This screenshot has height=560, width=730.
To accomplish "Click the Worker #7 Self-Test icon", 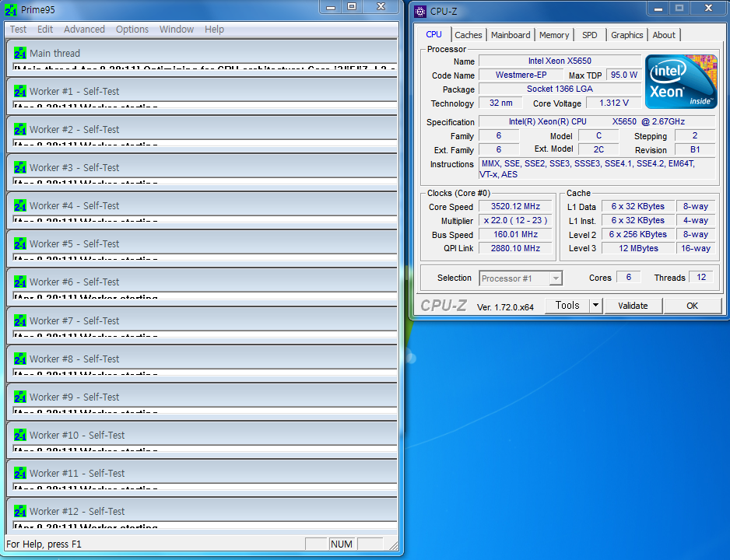I will click(20, 321).
